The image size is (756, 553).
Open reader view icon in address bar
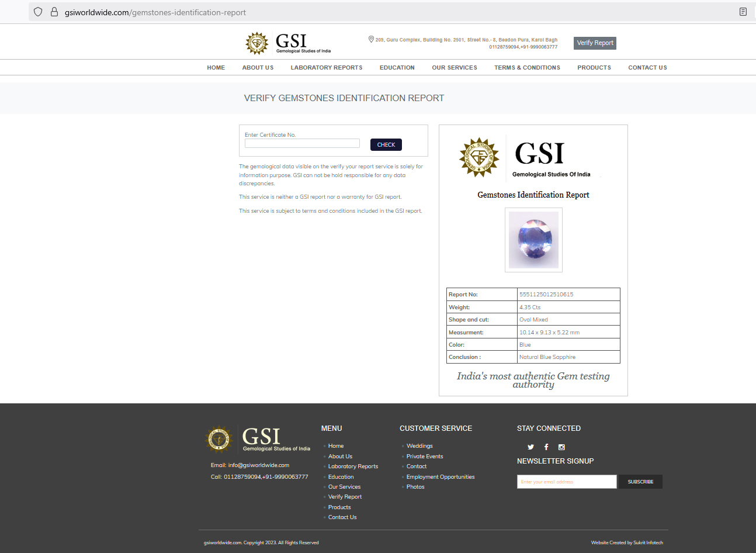743,12
